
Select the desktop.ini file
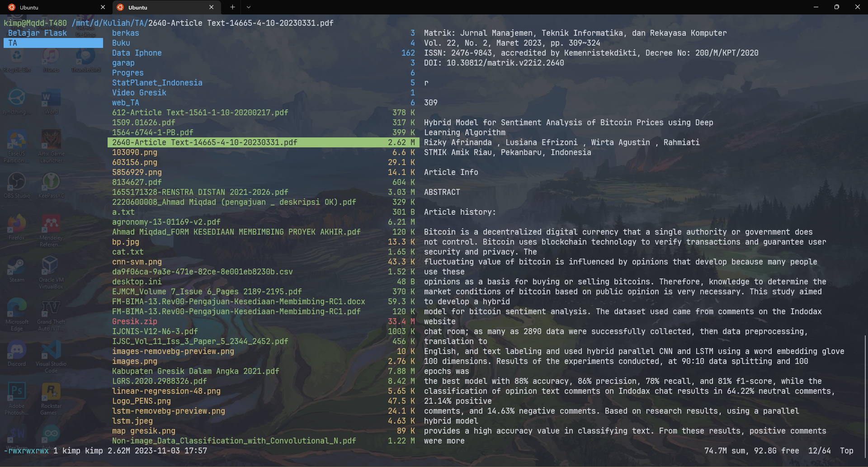click(137, 282)
